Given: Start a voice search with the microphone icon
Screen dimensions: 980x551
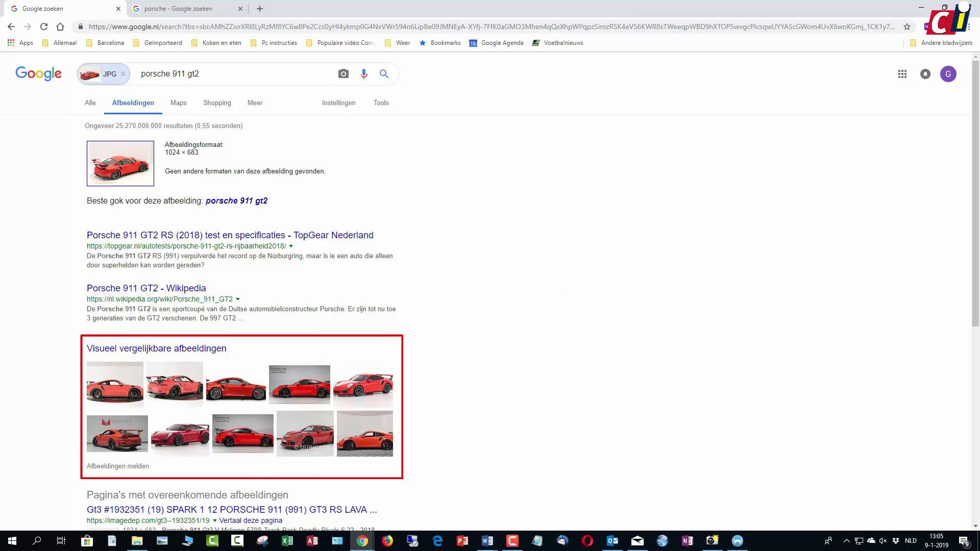Looking at the screenshot, I should 364,74.
